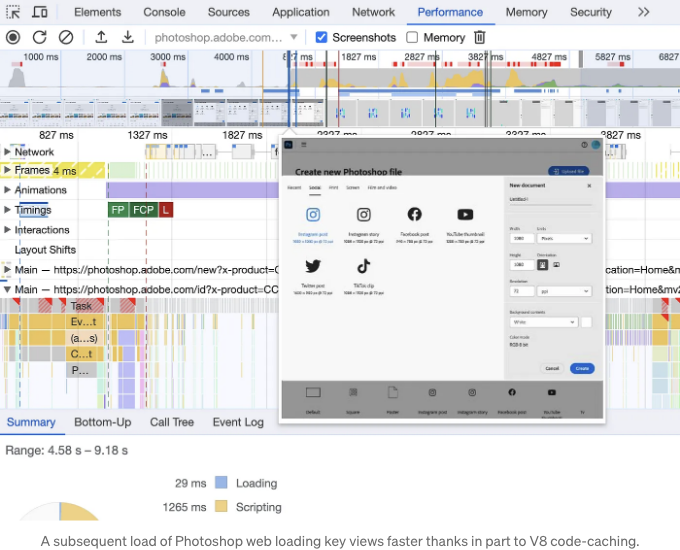Click the upload profile arrow icon
This screenshot has height=550, width=680.
click(x=101, y=37)
